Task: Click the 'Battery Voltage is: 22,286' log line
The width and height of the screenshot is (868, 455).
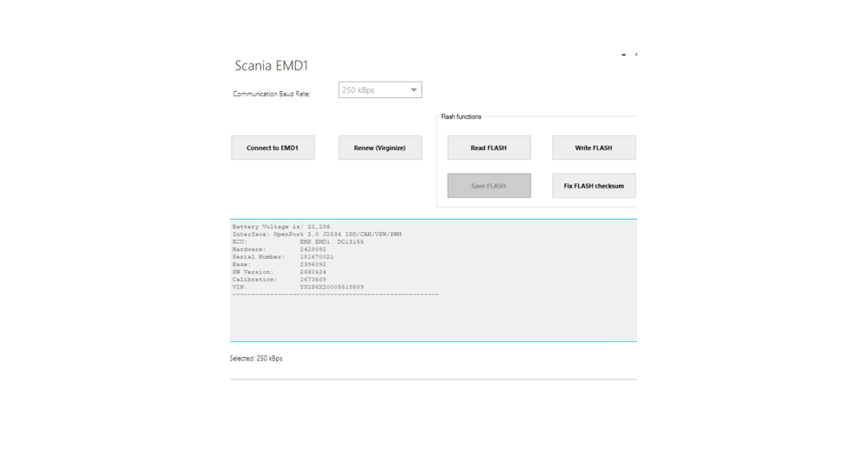Action: 281,227
